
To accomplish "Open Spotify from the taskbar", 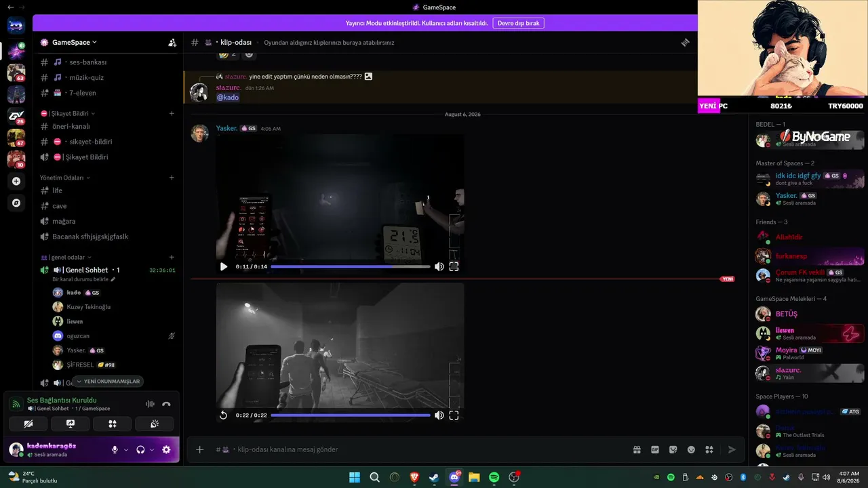I will (494, 477).
